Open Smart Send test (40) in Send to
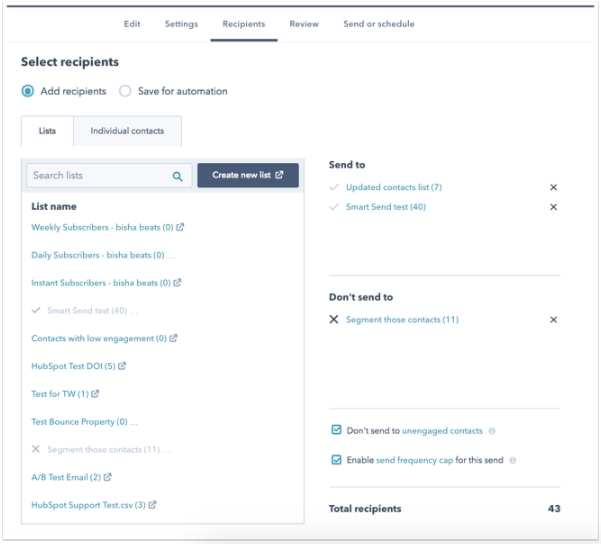Image resolution: width=601 pixels, height=544 pixels. (386, 207)
